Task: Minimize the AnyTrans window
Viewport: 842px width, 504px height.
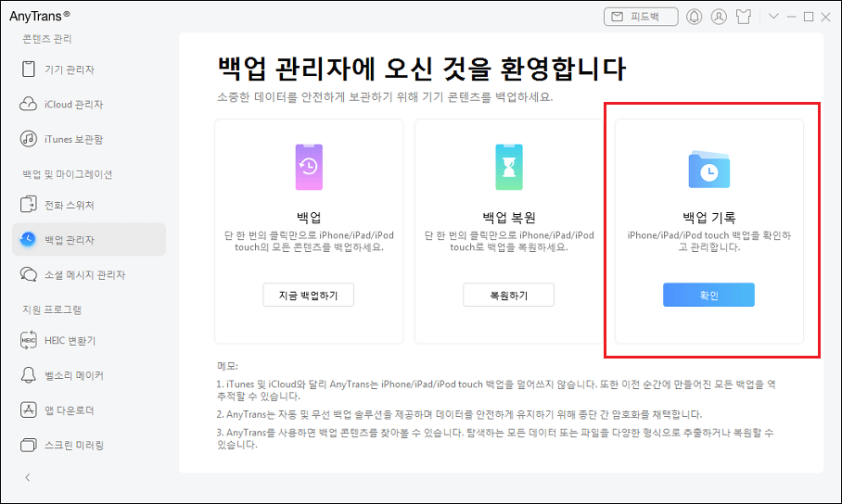Action: pyautogui.click(x=791, y=17)
